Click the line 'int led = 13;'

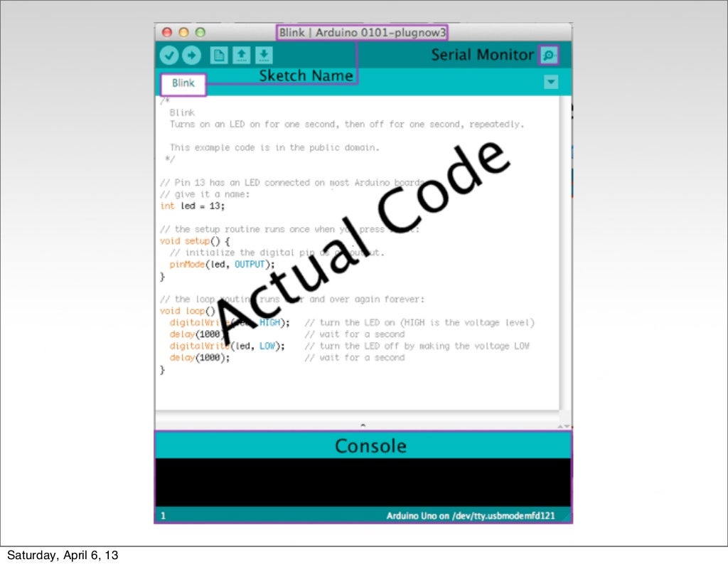192,206
